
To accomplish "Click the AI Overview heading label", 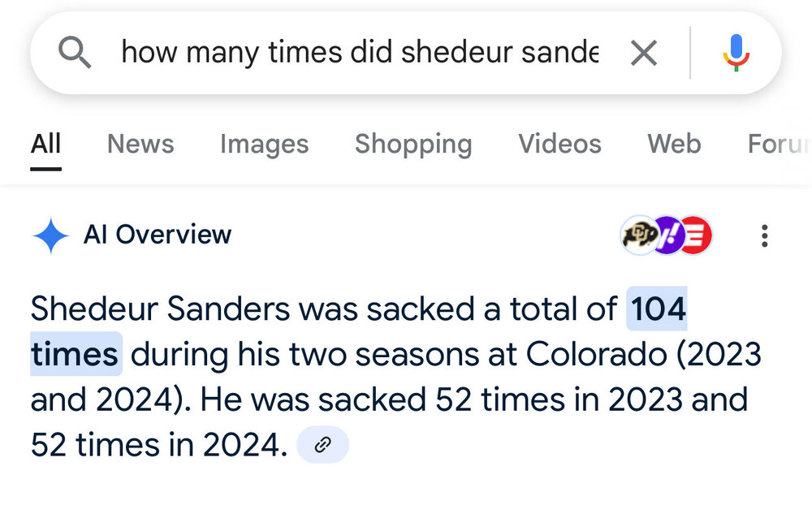I will [158, 235].
